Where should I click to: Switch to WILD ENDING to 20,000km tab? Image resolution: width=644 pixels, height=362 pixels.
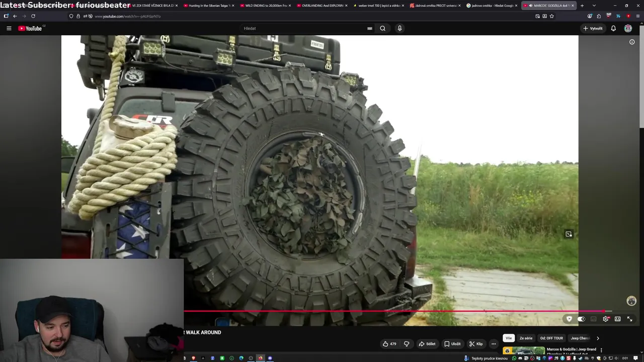tap(265, 6)
